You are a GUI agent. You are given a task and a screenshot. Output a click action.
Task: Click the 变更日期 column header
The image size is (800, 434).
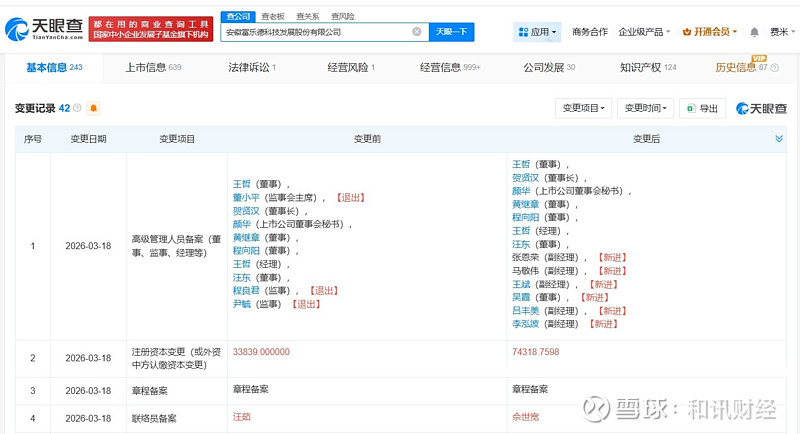point(88,139)
